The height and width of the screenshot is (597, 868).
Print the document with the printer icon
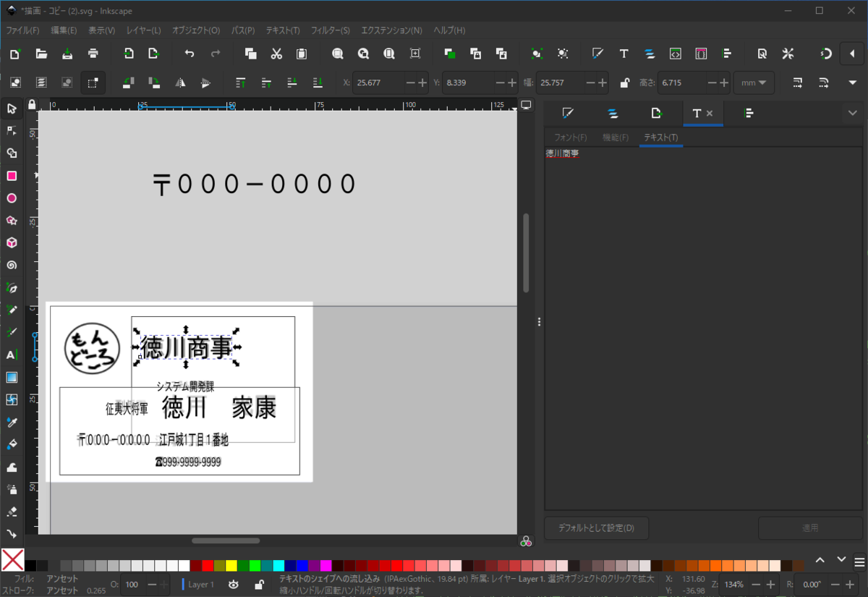93,54
